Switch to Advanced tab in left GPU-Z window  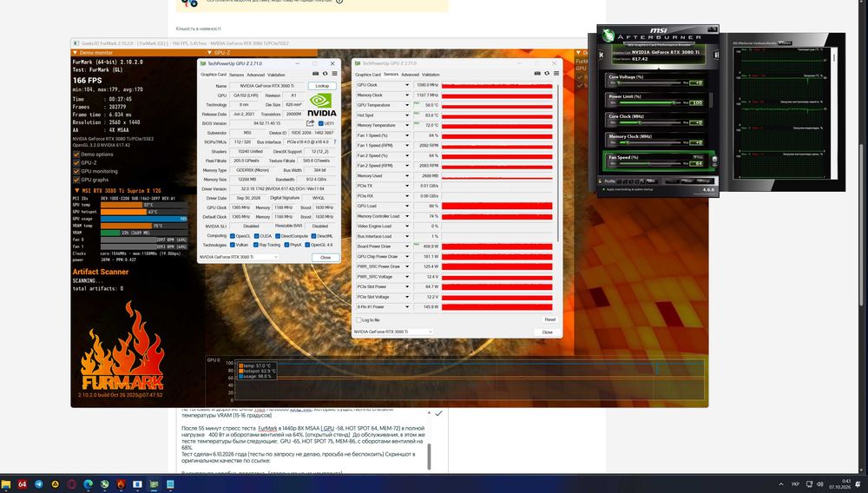point(255,75)
